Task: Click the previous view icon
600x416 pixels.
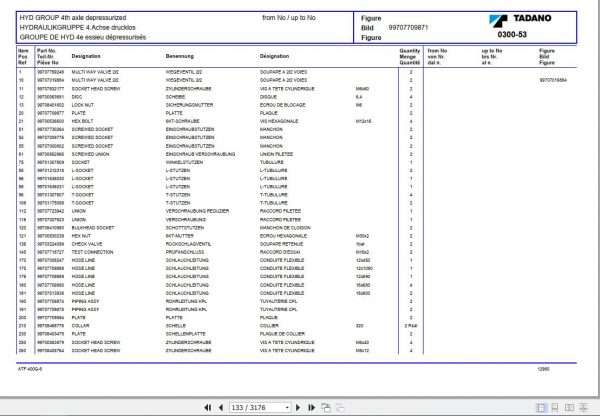Action: [326, 408]
